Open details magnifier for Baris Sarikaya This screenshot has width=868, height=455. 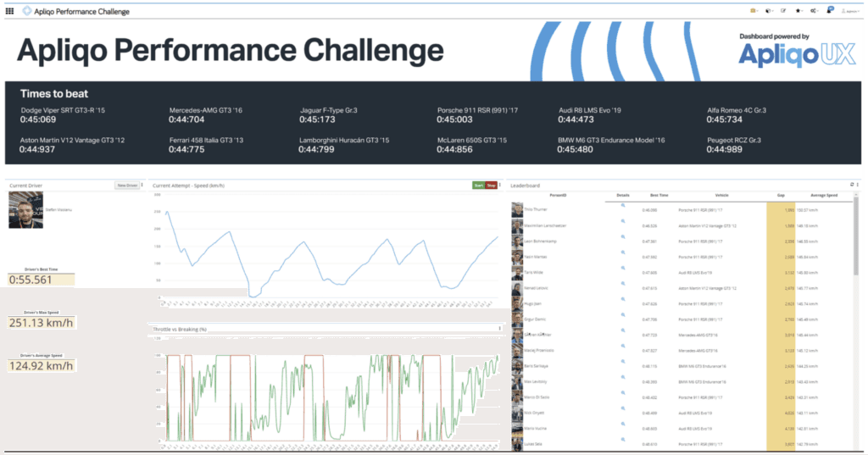coord(623,362)
